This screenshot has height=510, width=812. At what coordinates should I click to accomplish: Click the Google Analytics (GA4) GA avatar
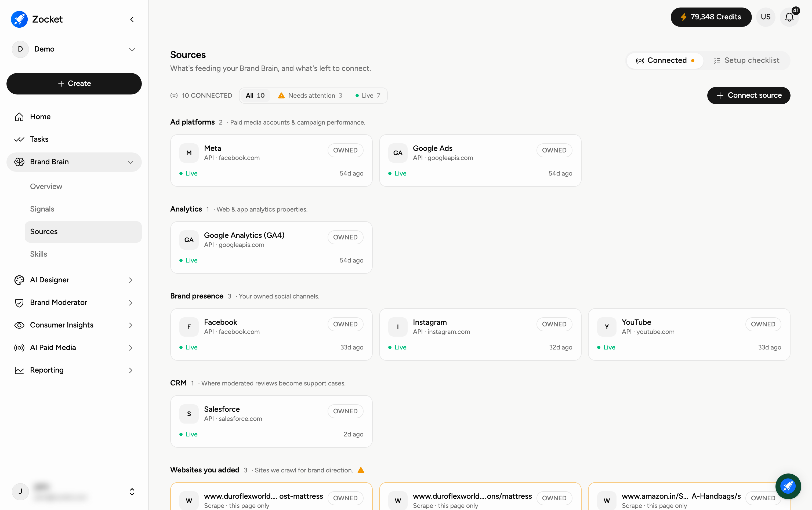[x=189, y=240]
